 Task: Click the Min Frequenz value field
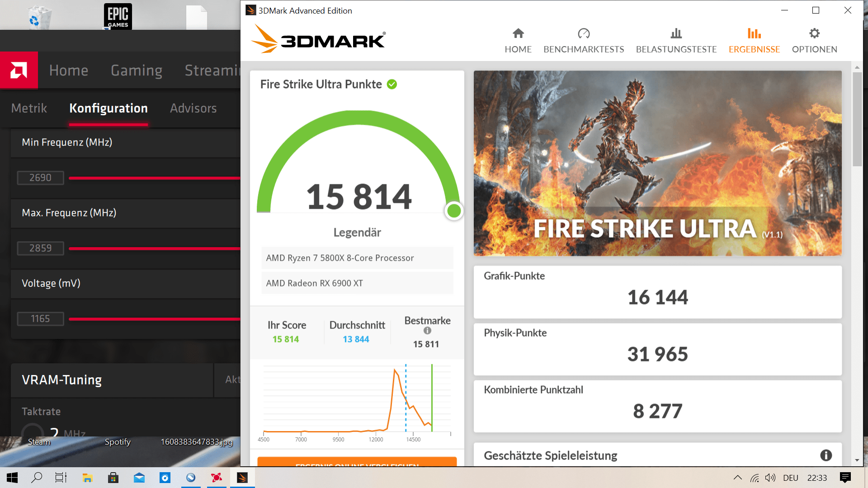40,178
